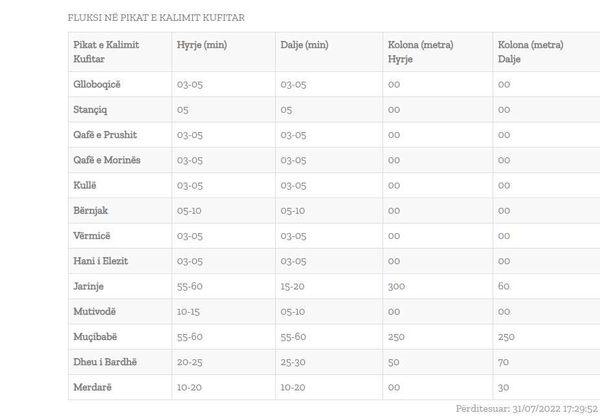This screenshot has height=417, width=600.
Task: Click the Pikat e Kalimit Kufitar column header
Action: click(106, 52)
